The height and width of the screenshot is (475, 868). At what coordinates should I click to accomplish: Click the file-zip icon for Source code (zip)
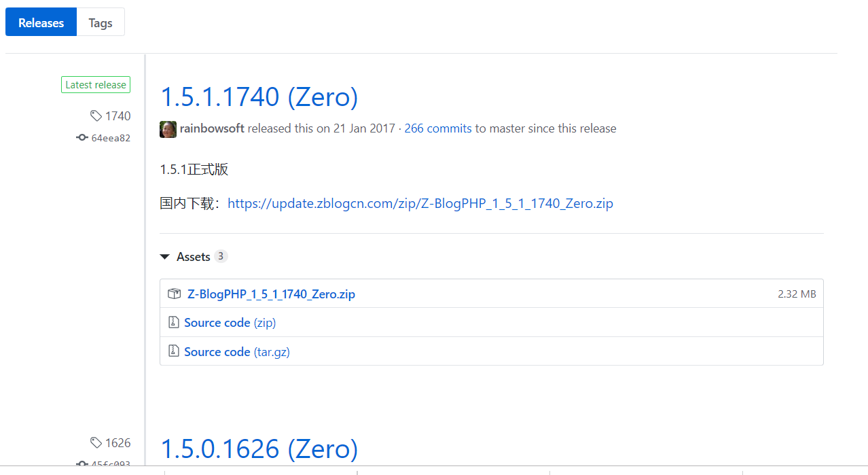tap(173, 323)
